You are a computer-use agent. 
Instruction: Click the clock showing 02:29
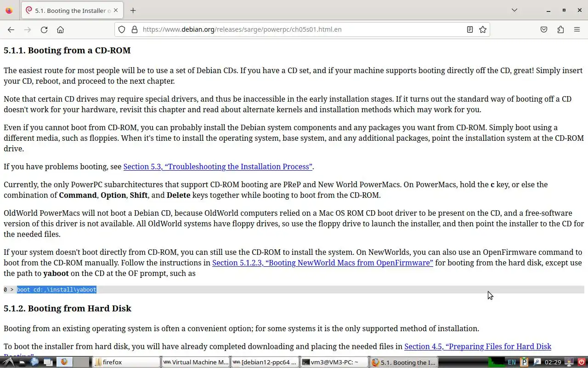[x=553, y=362]
